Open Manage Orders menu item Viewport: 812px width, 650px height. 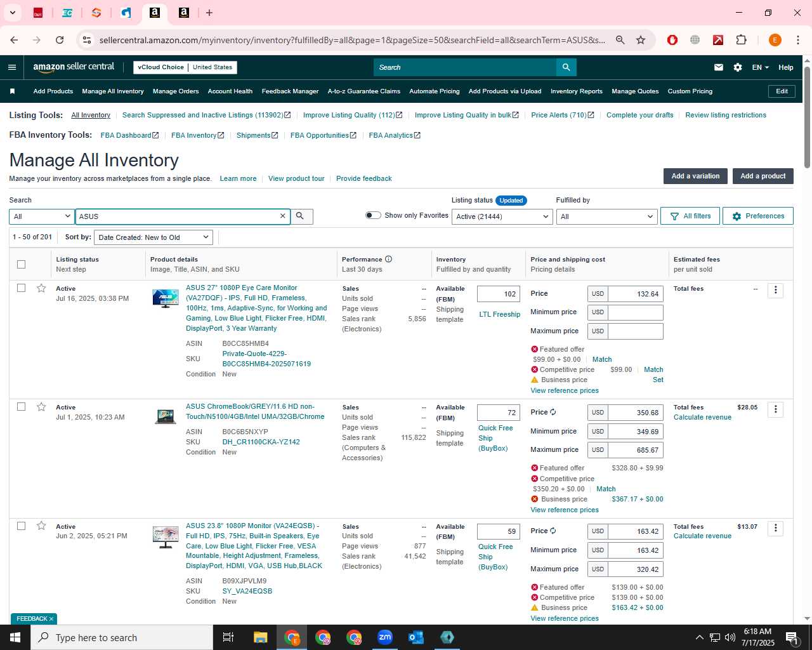[x=176, y=91]
